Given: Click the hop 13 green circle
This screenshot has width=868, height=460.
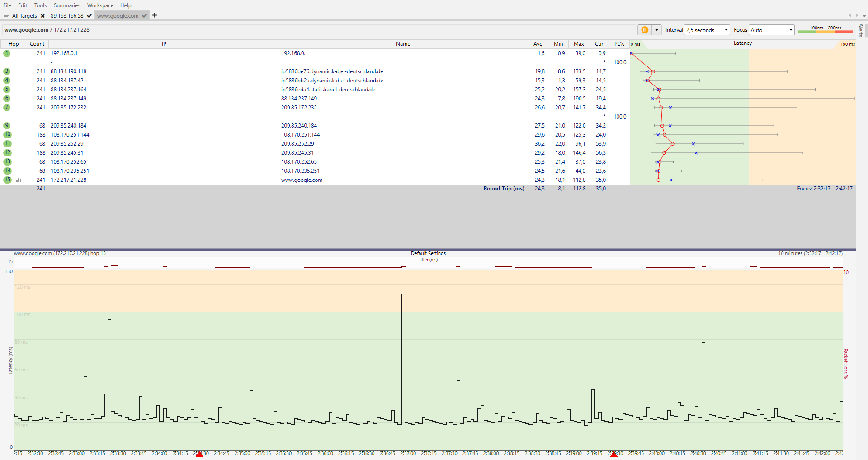Looking at the screenshot, I should click(7, 162).
